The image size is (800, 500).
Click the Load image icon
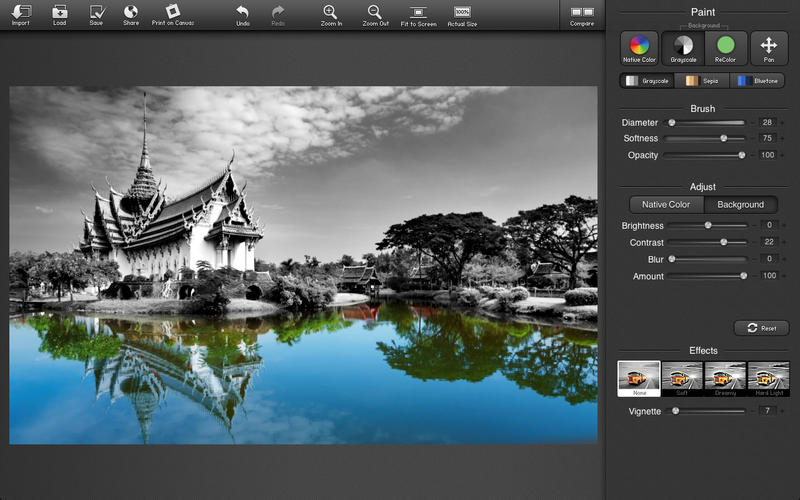coord(59,14)
